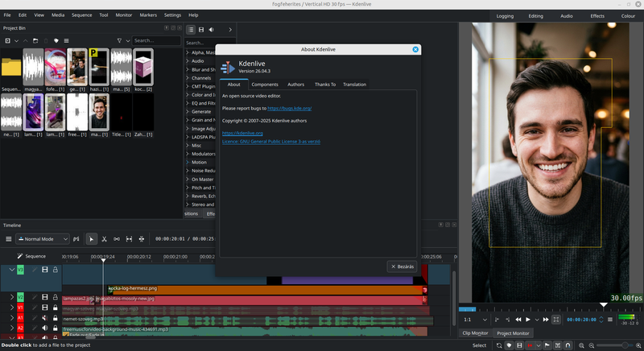644x351 pixels.
Task: Click the Bezárás close button
Action: [402, 266]
